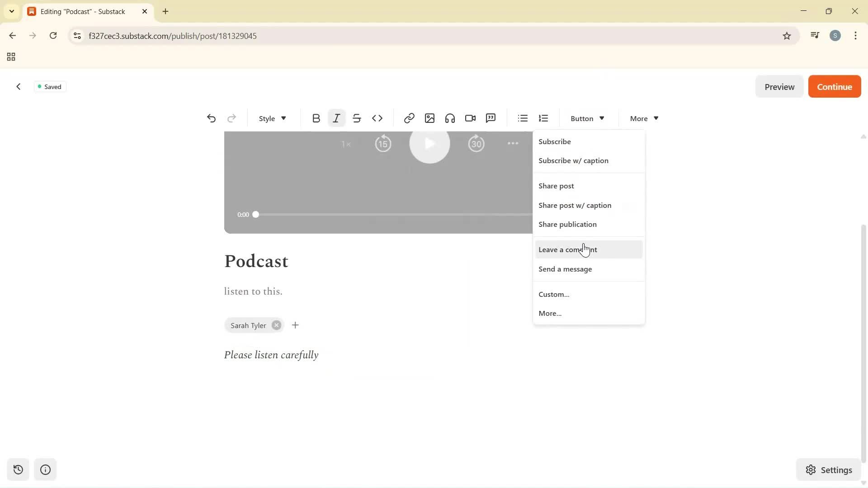Open the Style dropdown
868x488 pixels.
(x=271, y=118)
